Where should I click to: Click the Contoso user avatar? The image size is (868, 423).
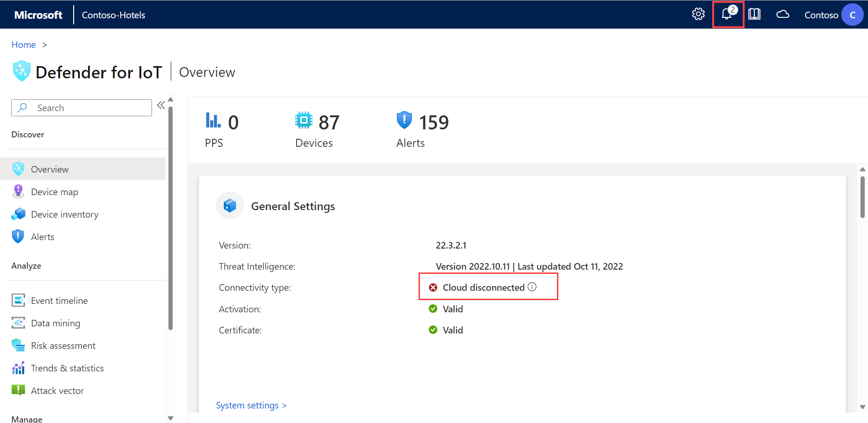[852, 15]
